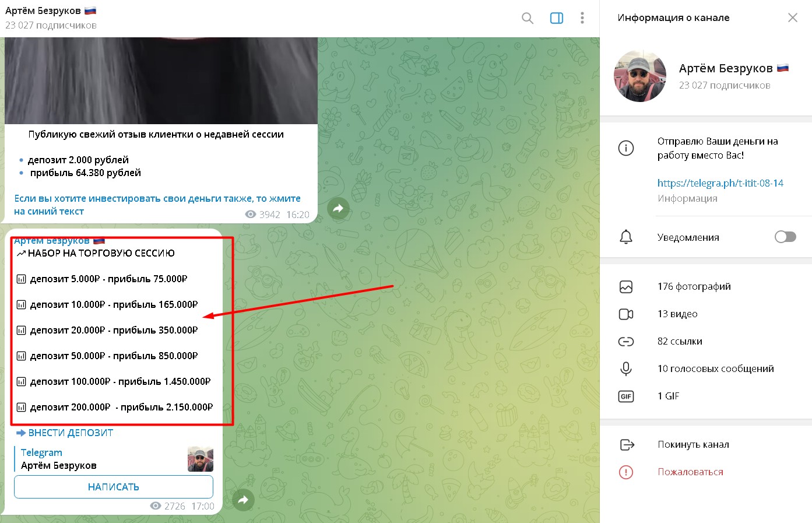Open 82 ссылки shared links
Image resolution: width=812 pixels, height=523 pixels.
[680, 341]
